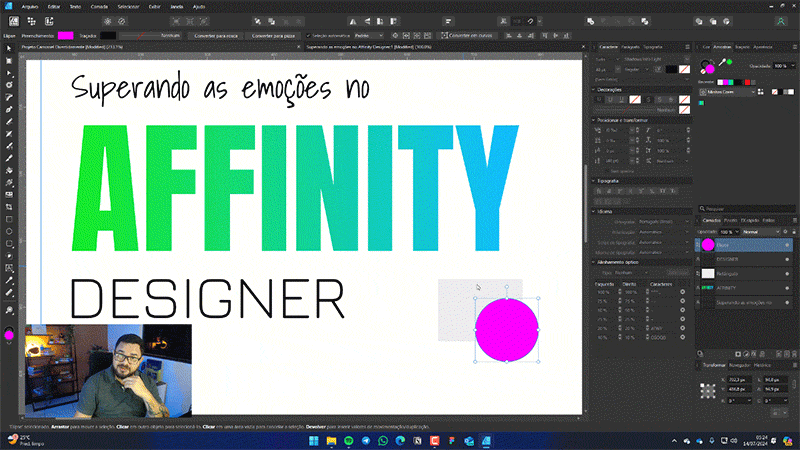This screenshot has width=800, height=450.
Task: Click the Add layer icon in Layers panel
Action: click(779, 354)
